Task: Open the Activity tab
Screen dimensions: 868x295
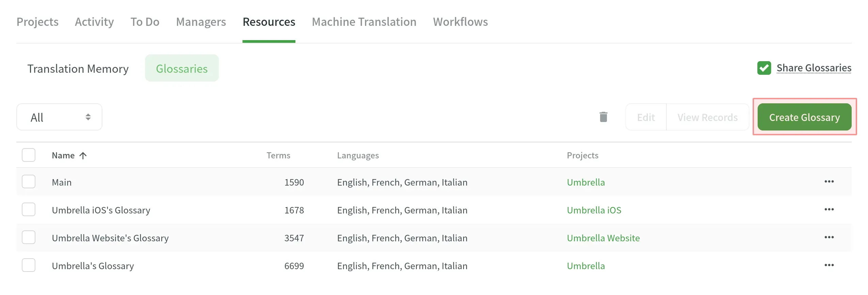Action: pos(94,22)
